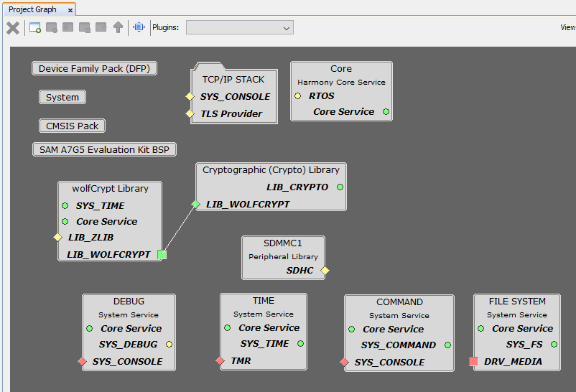This screenshot has height=392, width=576.
Task: Click TIME module SYS_TIME green circle
Action: [x=300, y=343]
